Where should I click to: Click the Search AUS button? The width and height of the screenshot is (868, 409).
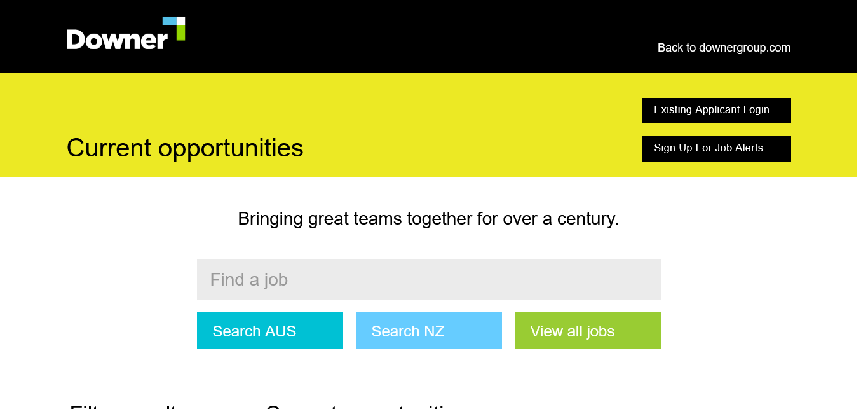[x=269, y=331]
